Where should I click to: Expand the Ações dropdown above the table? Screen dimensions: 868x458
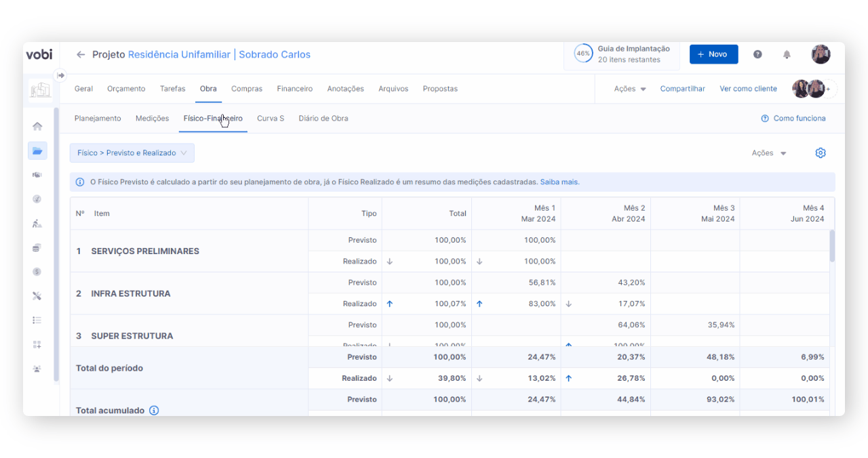tap(768, 153)
